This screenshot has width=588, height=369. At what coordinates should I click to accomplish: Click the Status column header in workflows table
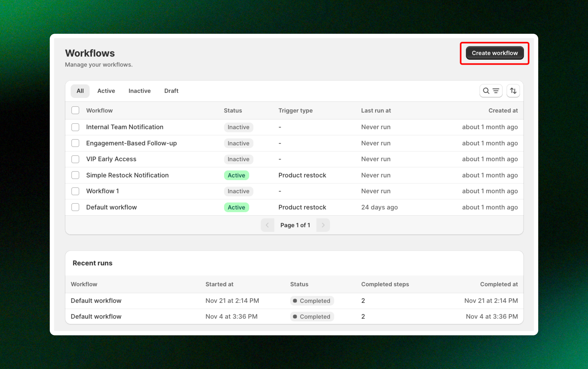[233, 110]
